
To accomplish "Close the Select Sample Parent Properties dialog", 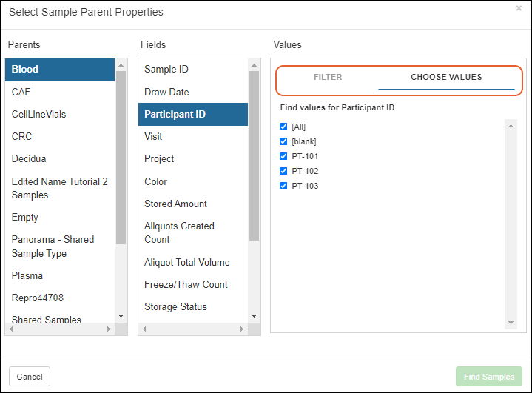I will (519, 9).
